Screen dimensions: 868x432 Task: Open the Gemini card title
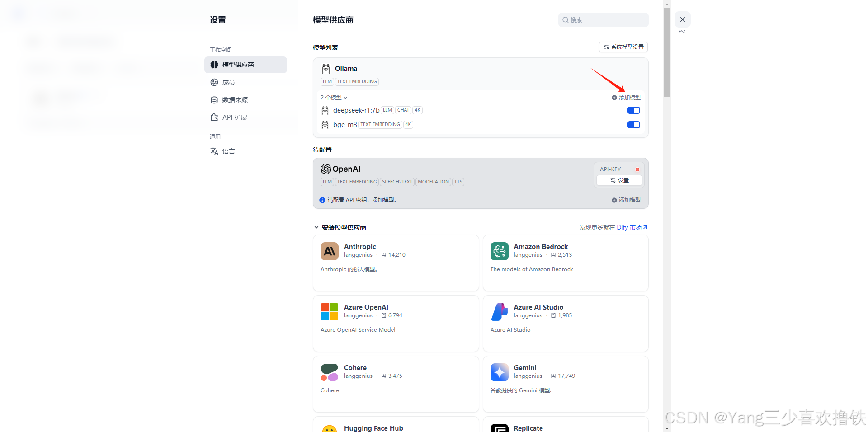(x=525, y=368)
